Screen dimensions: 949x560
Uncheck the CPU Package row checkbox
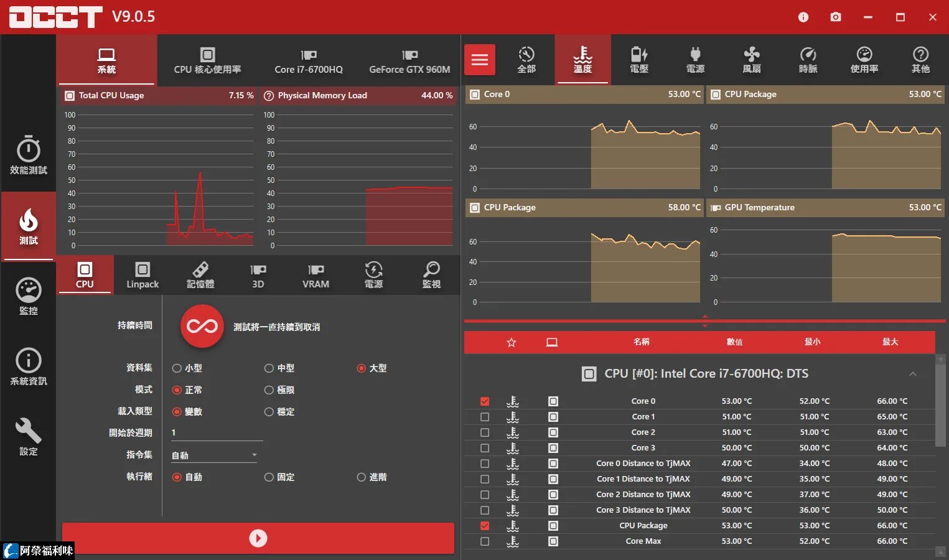pyautogui.click(x=485, y=526)
